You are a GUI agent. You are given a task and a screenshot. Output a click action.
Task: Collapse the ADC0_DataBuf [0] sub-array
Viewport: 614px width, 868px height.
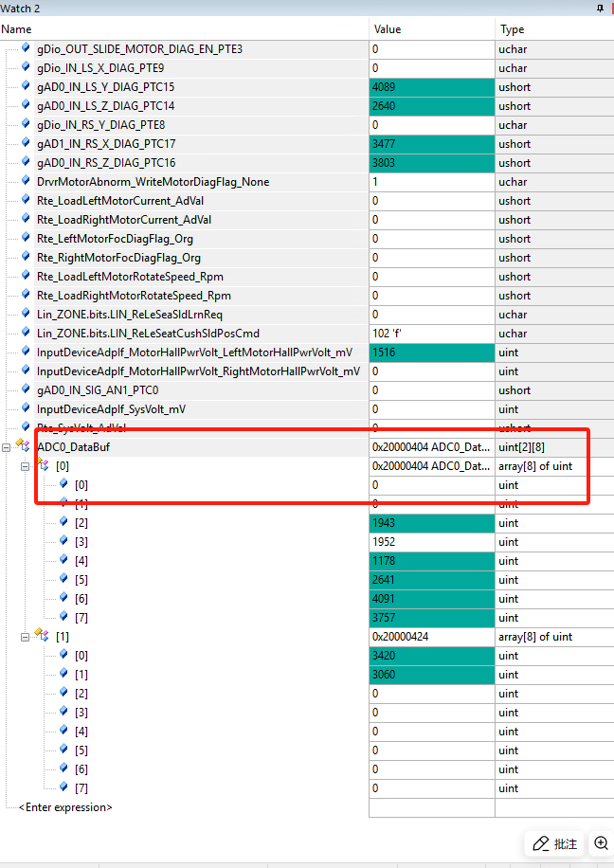point(25,466)
